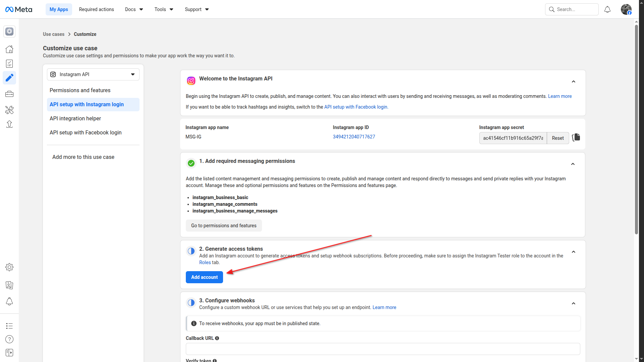Click the help question mark icon
This screenshot has width=644, height=362.
click(x=9, y=339)
